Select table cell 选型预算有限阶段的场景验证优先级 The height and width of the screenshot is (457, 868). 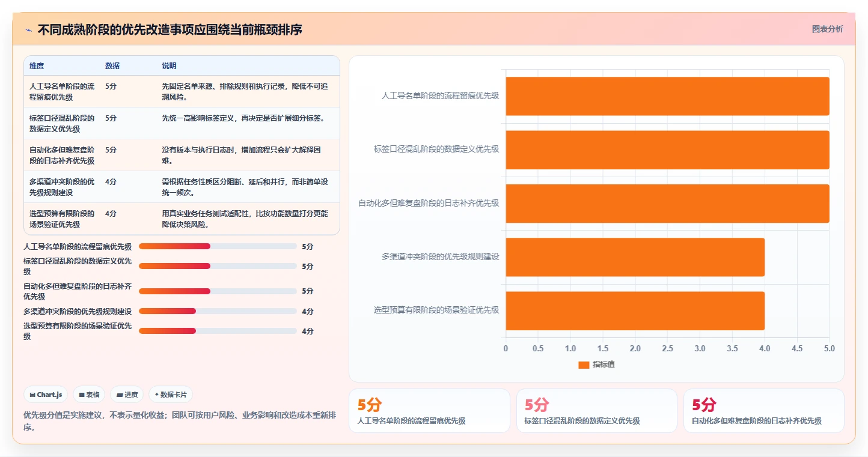63,219
